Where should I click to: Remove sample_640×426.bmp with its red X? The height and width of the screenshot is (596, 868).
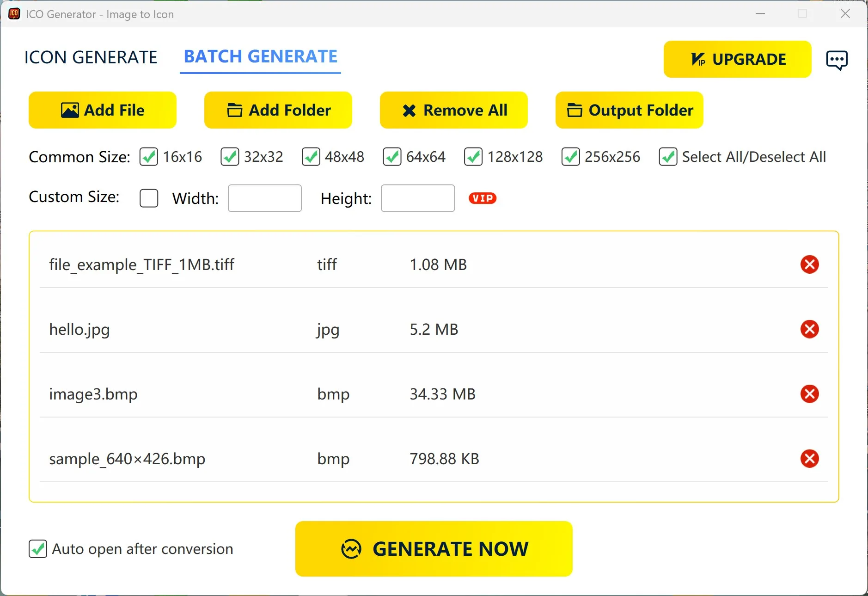pos(809,459)
